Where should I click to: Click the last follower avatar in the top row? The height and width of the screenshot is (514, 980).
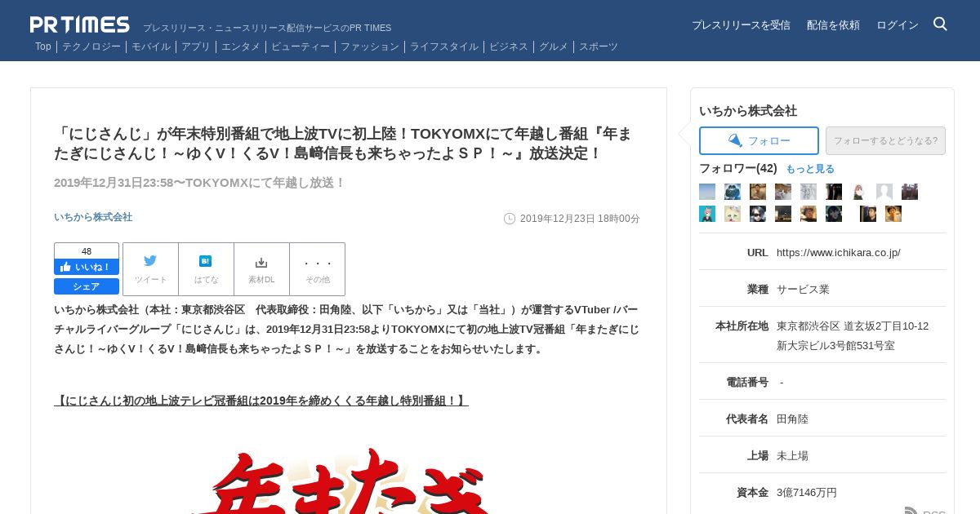[x=910, y=192]
